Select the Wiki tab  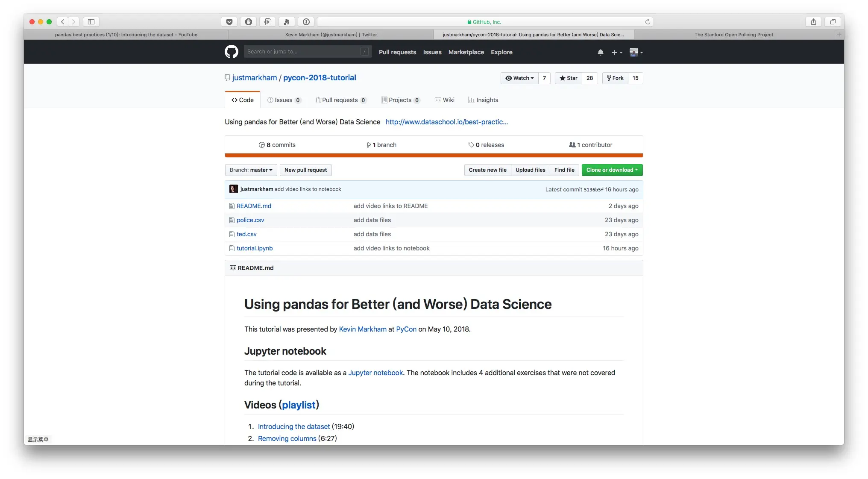(444, 100)
